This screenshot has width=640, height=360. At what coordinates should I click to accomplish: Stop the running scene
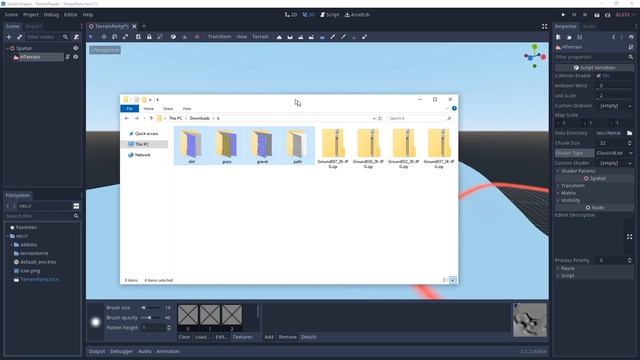(x=584, y=15)
